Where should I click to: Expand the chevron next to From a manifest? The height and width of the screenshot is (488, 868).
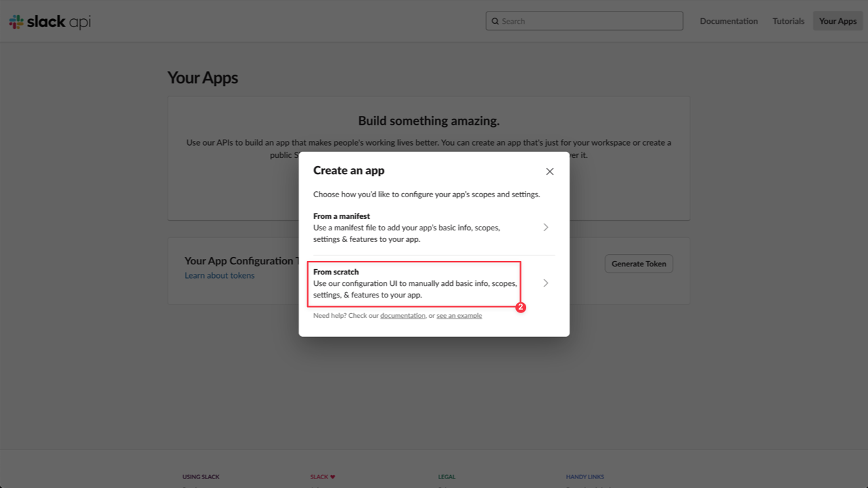pos(546,227)
